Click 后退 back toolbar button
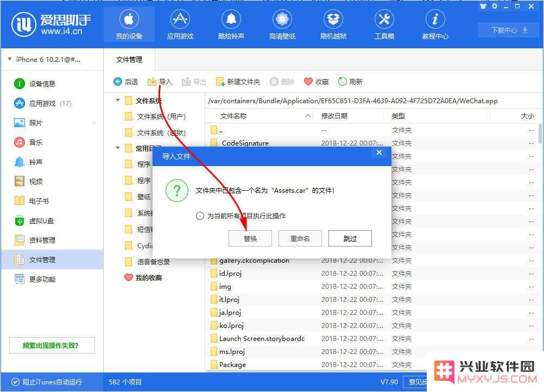Image resolution: width=544 pixels, height=392 pixels. tap(125, 81)
